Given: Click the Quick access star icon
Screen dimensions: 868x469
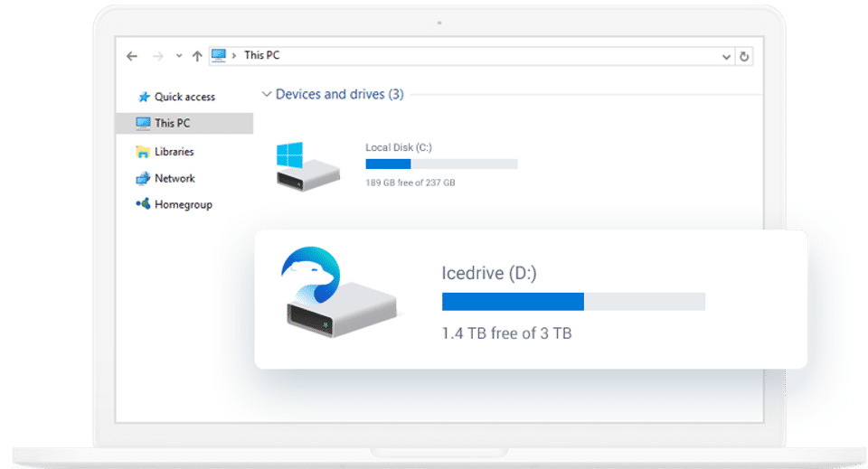Looking at the screenshot, I should (144, 97).
